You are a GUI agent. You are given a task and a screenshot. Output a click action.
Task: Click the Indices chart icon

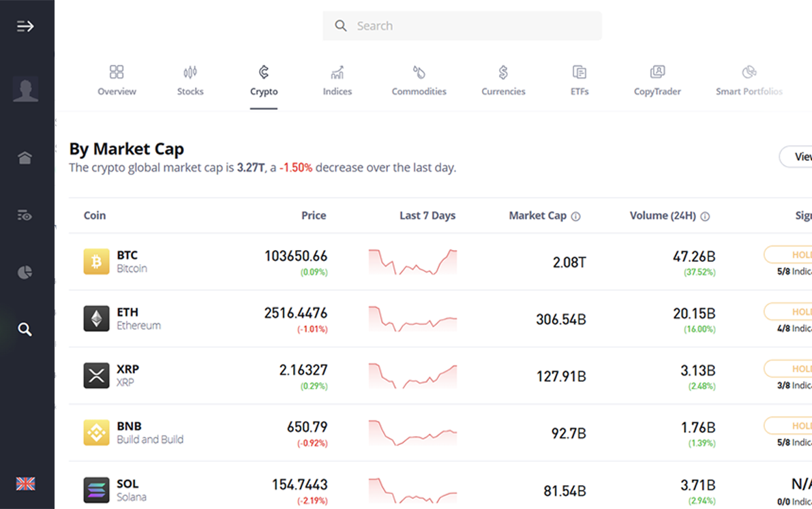337,72
